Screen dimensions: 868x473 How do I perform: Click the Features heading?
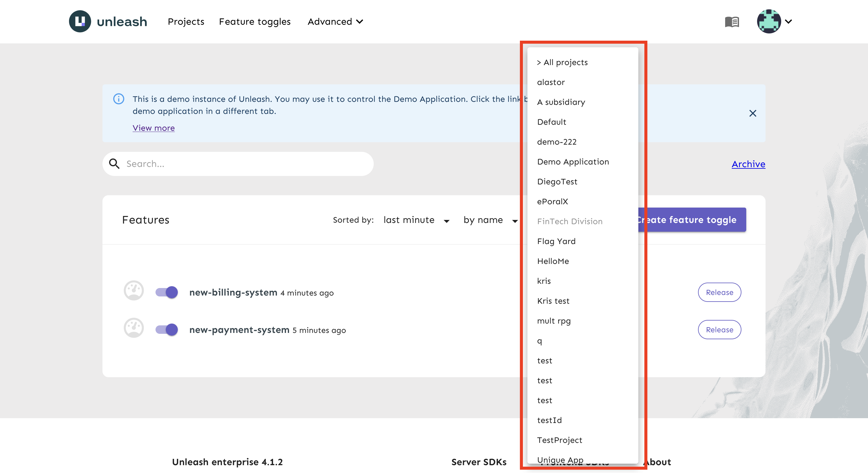146,220
